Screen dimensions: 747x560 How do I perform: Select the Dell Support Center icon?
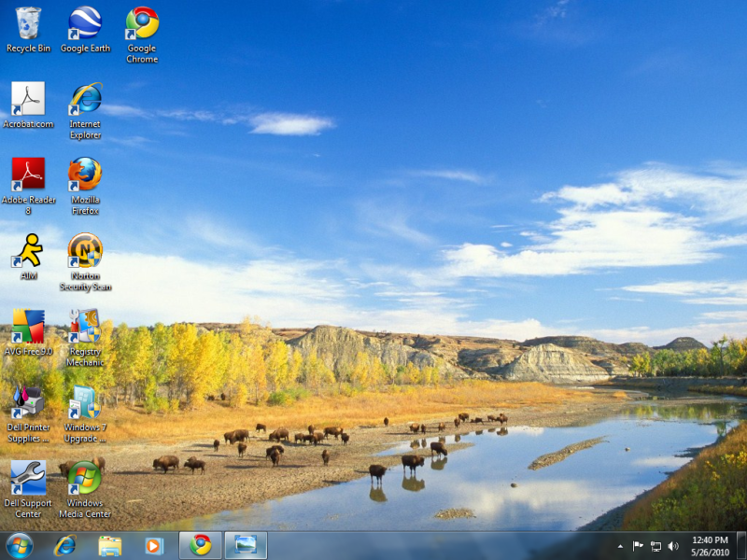click(28, 478)
